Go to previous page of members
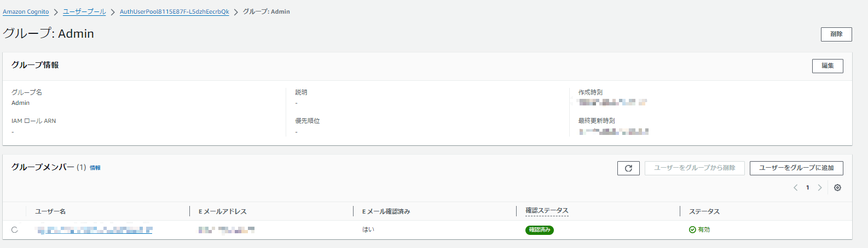 point(795,187)
